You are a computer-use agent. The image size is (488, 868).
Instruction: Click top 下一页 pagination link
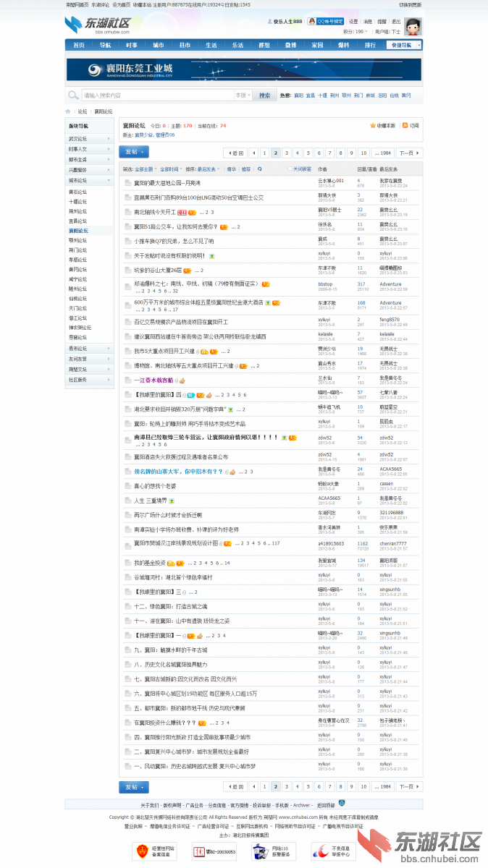tap(409, 153)
